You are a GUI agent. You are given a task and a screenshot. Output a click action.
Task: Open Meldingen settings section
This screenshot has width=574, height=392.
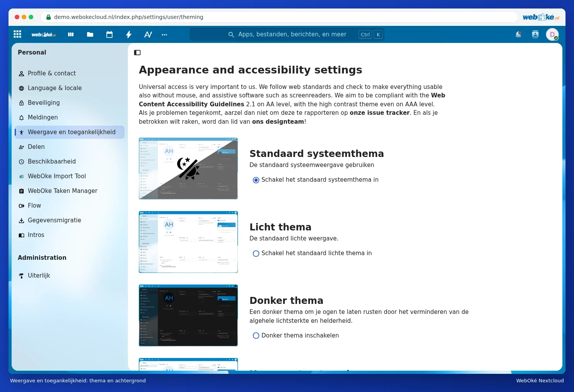click(70, 117)
